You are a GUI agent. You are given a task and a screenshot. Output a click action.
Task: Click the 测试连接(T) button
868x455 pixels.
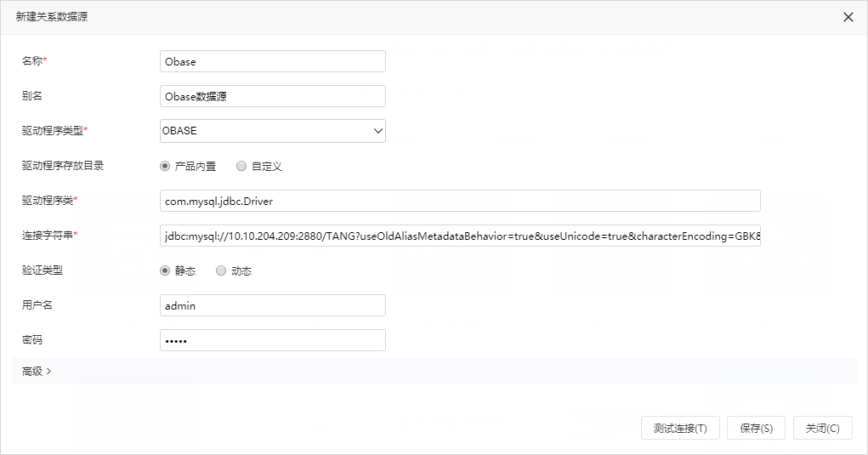pyautogui.click(x=680, y=428)
